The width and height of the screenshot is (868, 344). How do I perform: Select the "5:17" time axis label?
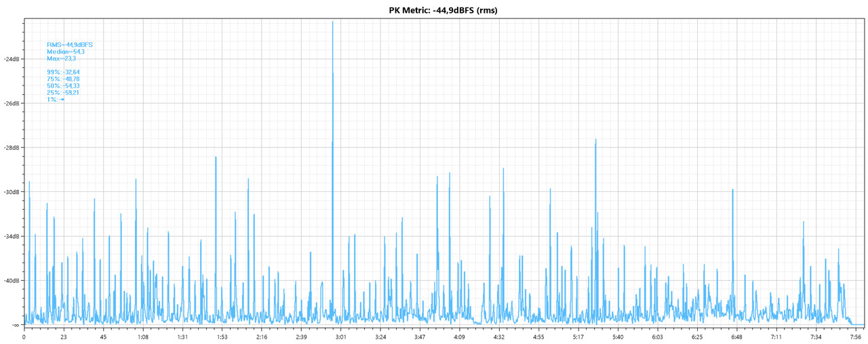click(578, 337)
